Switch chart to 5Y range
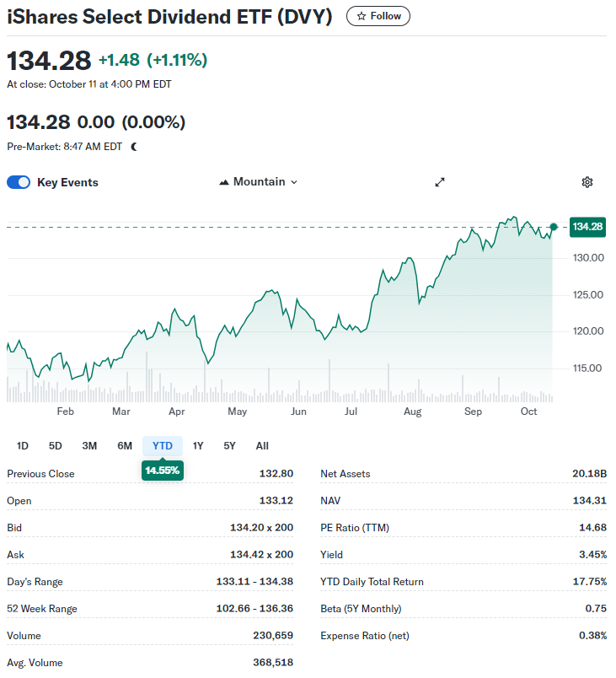The image size is (616, 678). pyautogui.click(x=229, y=446)
